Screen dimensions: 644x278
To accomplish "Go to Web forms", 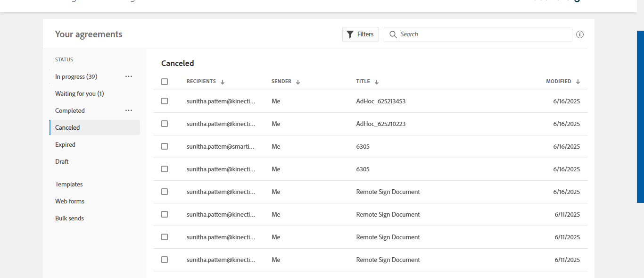I will tap(70, 201).
